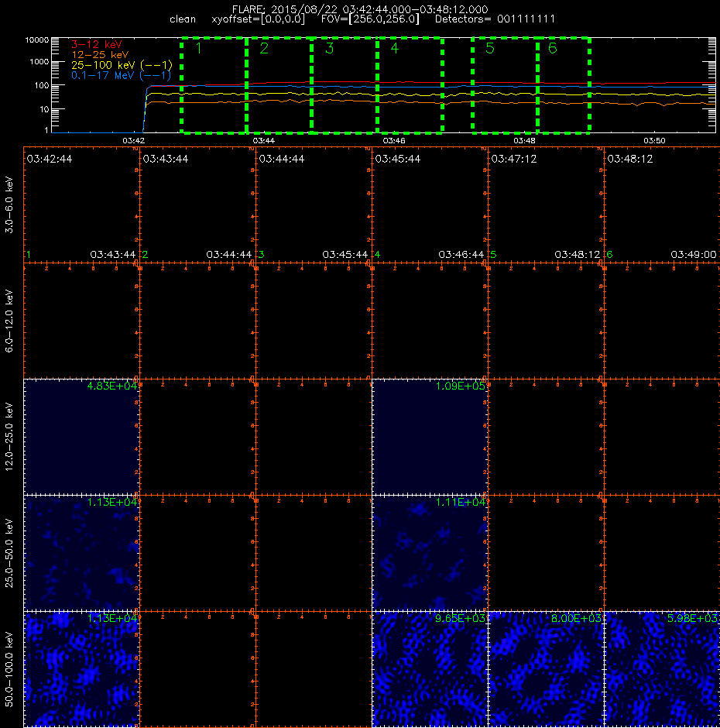
Task: Click the 03:44 tick label on the time axis
Action: tap(264, 141)
